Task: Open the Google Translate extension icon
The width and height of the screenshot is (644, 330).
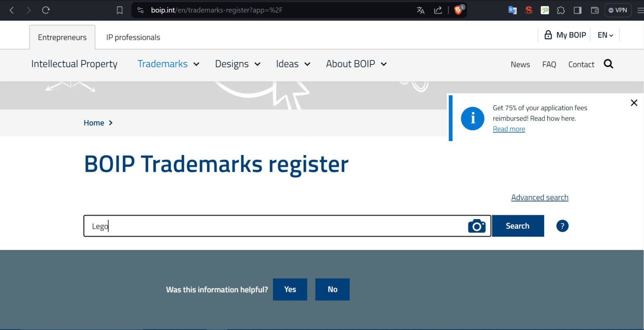Action: pyautogui.click(x=512, y=10)
